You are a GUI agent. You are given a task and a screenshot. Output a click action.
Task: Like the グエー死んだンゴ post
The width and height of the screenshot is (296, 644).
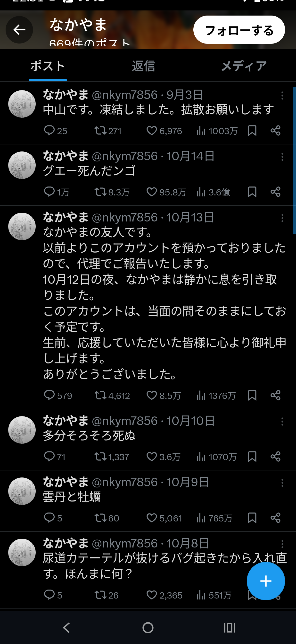tap(151, 192)
